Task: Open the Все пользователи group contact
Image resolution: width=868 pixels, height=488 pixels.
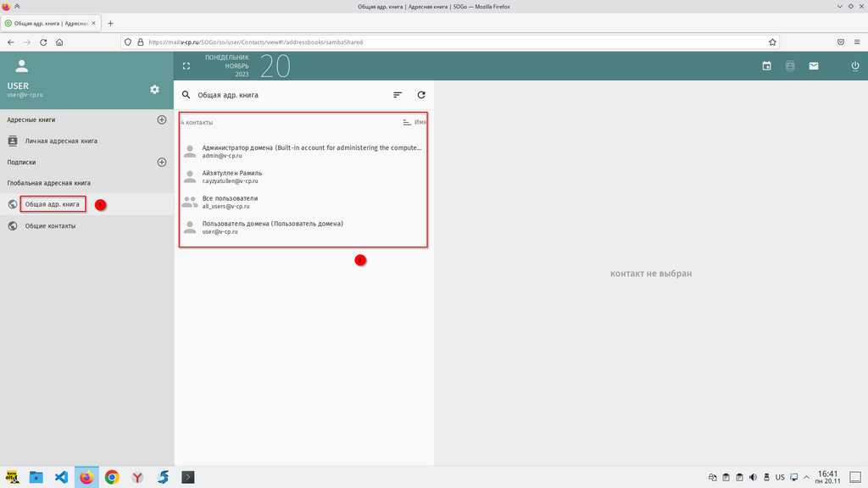Action: [230, 202]
